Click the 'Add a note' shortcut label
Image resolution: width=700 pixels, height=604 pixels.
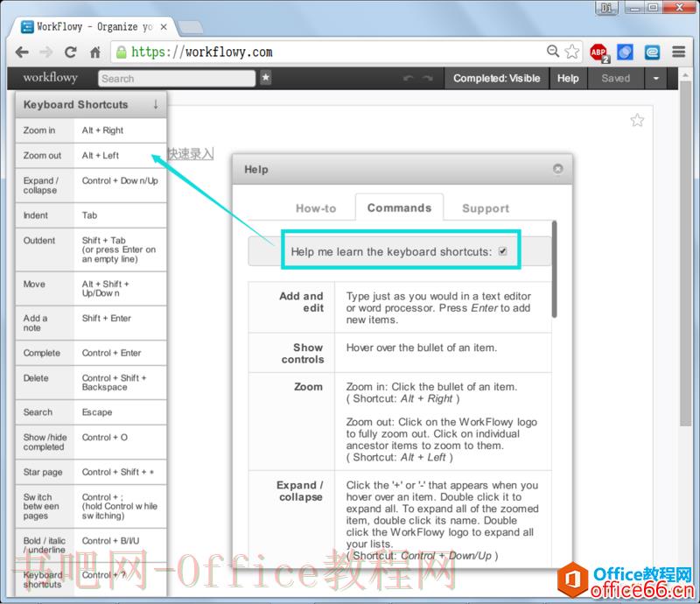[x=35, y=323]
